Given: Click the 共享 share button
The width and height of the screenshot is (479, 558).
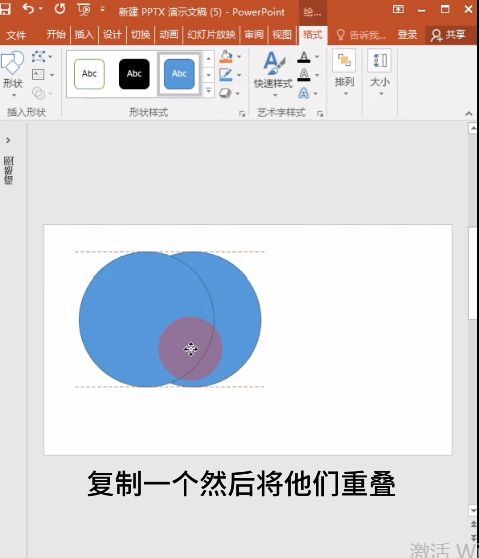Looking at the screenshot, I should 448,35.
